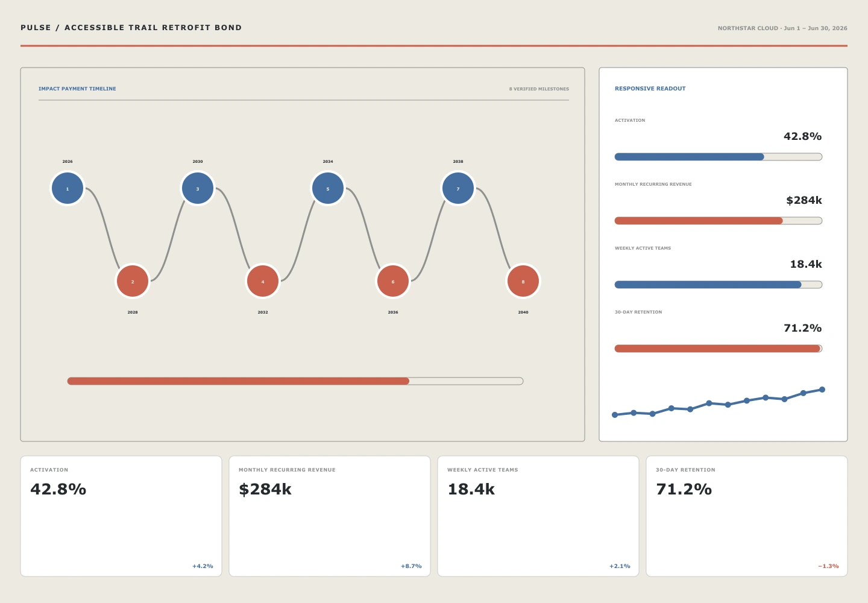This screenshot has height=603, width=868.
Task: Click the −1.3% change value
Action: pos(828,566)
